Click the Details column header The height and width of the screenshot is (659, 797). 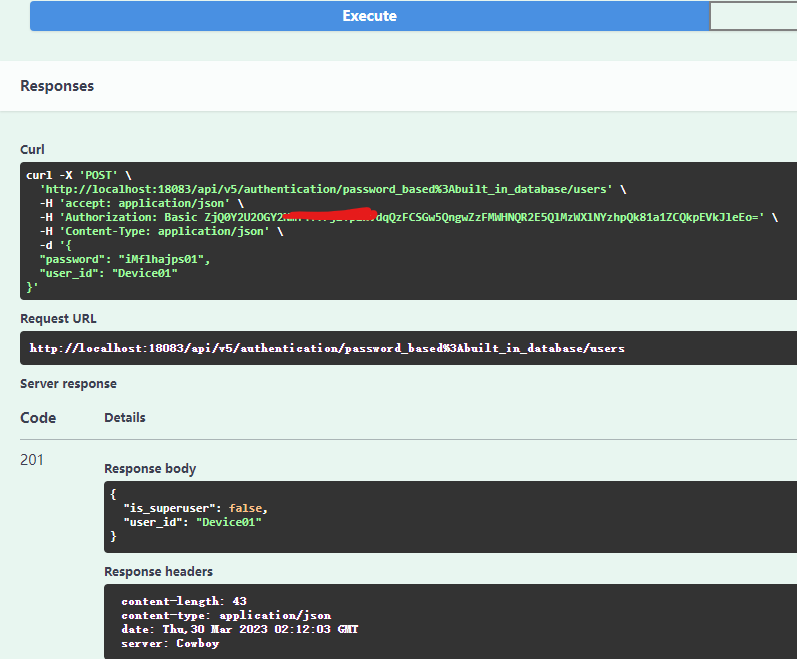[125, 418]
